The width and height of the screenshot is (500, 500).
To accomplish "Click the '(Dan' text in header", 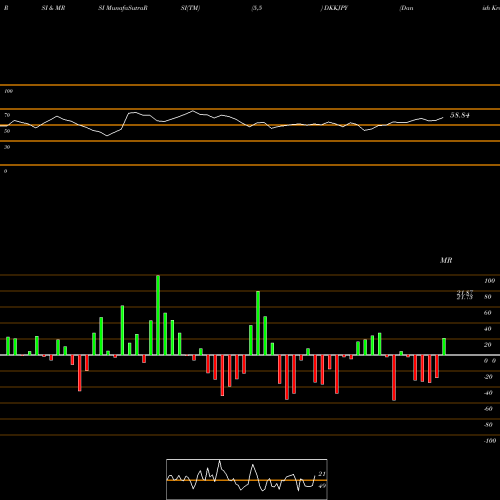I will point(406,8).
